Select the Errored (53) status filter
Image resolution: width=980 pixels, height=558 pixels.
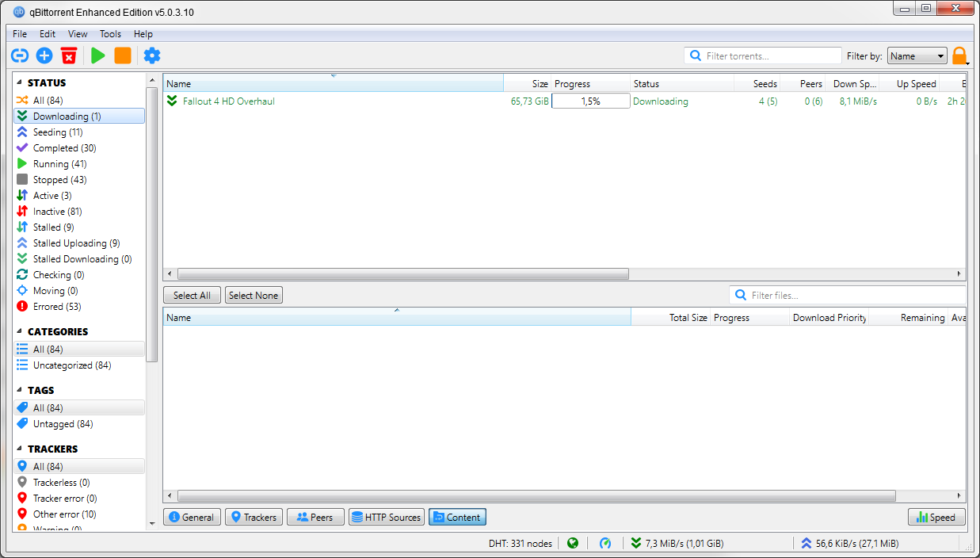click(x=79, y=306)
